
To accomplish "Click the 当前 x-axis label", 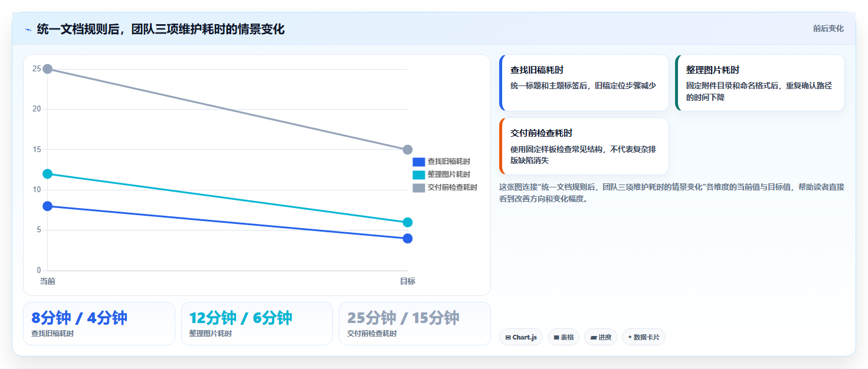I will click(x=48, y=281).
